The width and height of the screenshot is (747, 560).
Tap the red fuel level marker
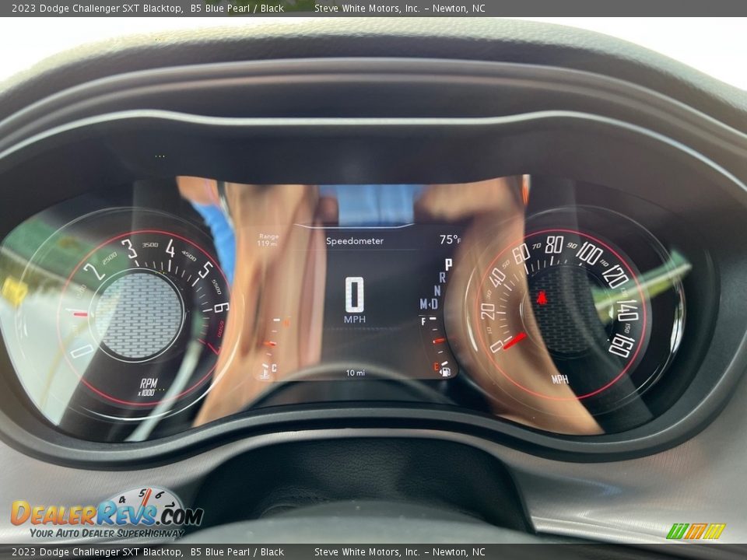(439, 341)
